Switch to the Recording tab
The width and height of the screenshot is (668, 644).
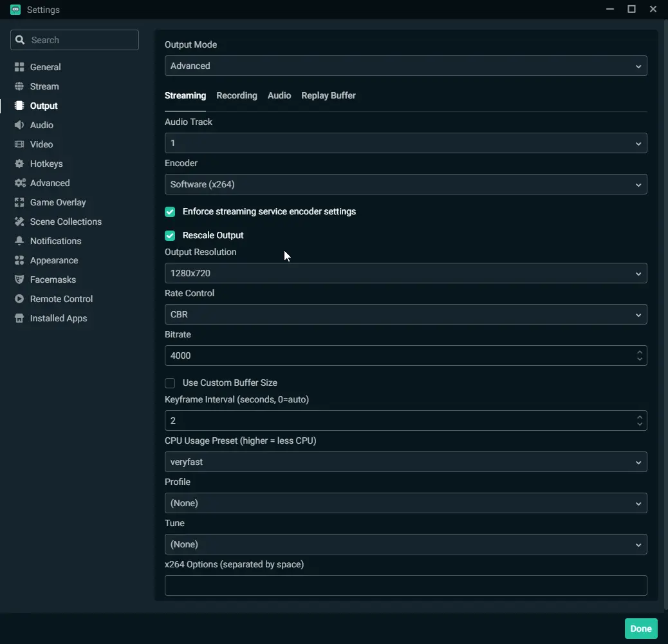tap(236, 95)
